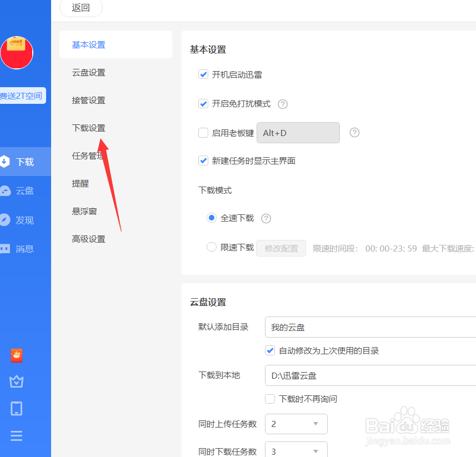Click the hamburger menu icon at bottom left
Screen dimensions: 476x457
(x=16, y=435)
